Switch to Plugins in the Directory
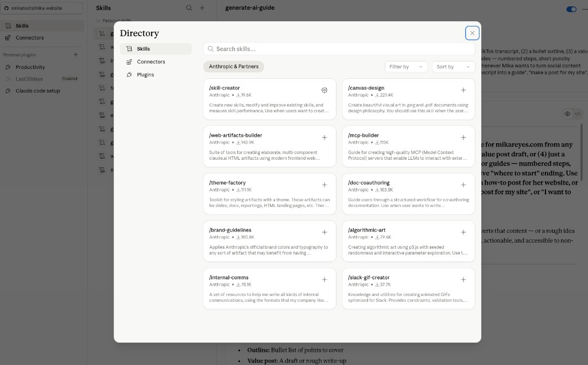The image size is (588, 365). pos(145,75)
